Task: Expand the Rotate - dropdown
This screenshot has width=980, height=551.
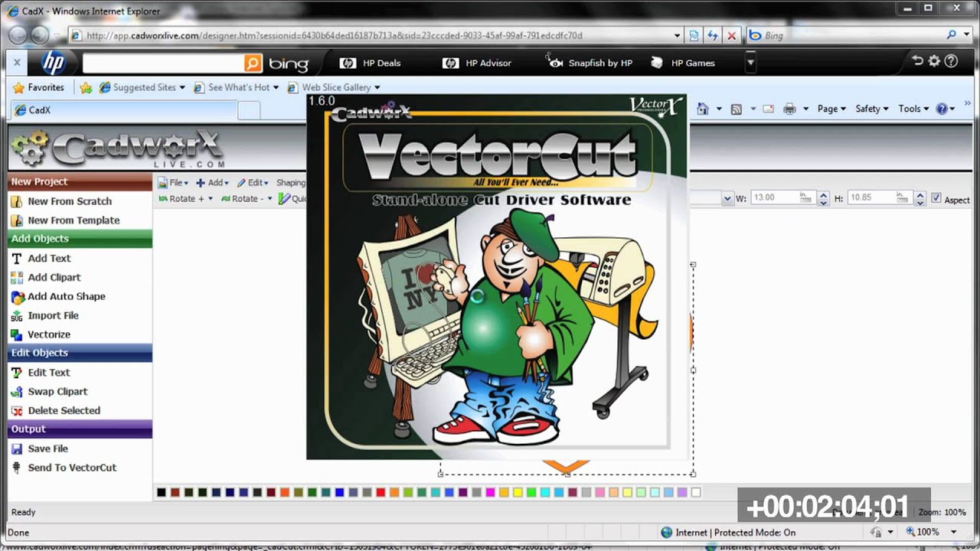Action: tap(270, 199)
